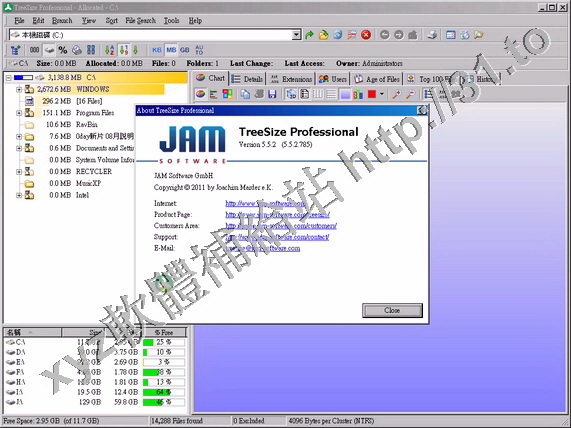Zoom out chart with magnifier minus
The width and height of the screenshot is (571, 428).
[x=410, y=94]
